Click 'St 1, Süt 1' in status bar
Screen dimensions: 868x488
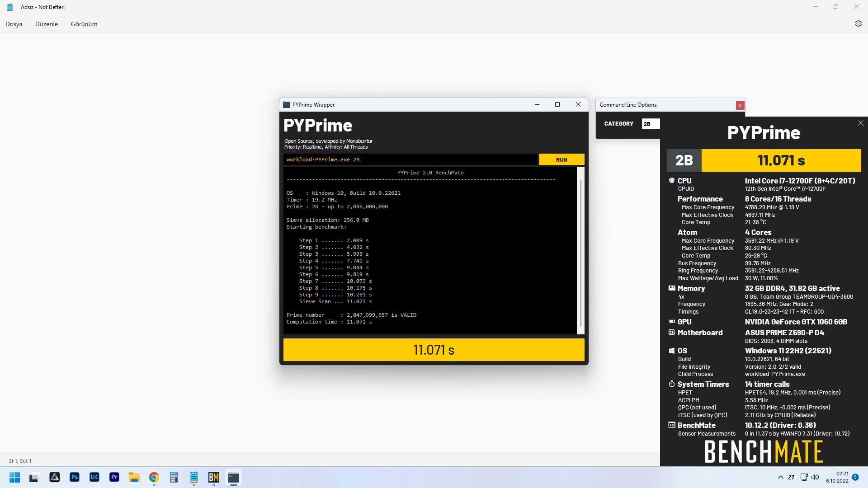[x=20, y=461]
